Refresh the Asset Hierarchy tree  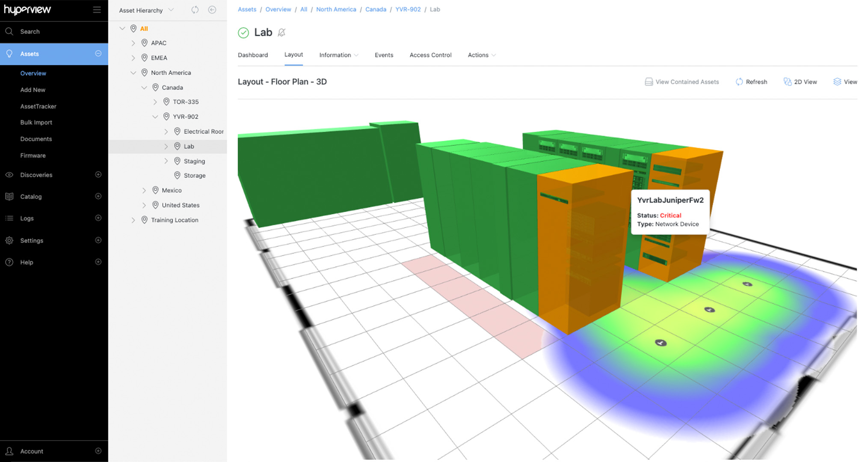coord(195,10)
